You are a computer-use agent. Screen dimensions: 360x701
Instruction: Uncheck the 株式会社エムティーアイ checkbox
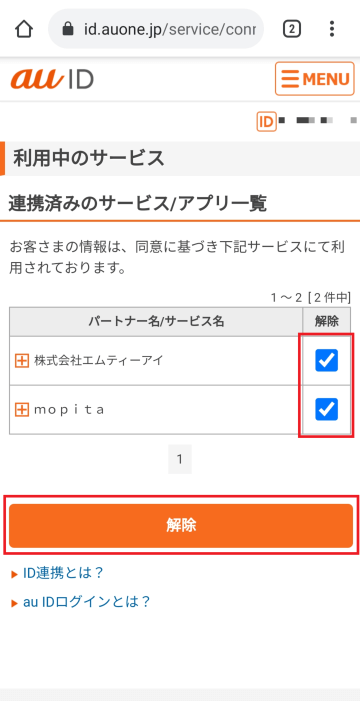point(326,360)
